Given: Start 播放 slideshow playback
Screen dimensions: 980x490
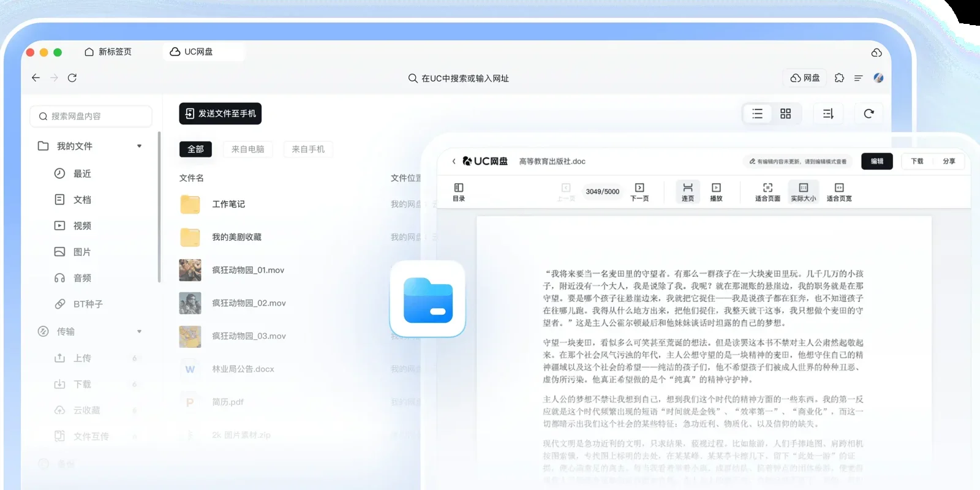Looking at the screenshot, I should (x=716, y=192).
